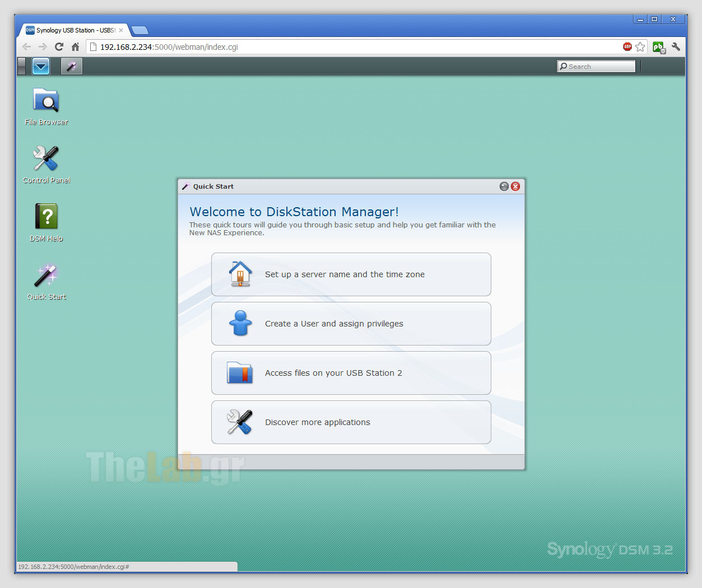Open a new browser tab
This screenshot has width=702, height=588.
[x=140, y=30]
